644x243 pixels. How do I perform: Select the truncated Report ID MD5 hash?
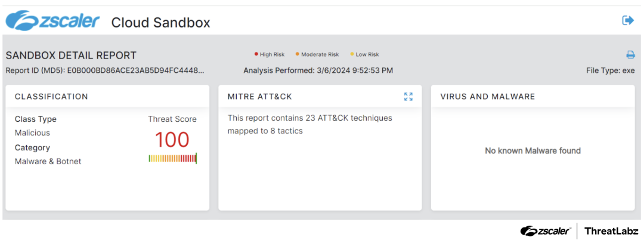[x=135, y=70]
